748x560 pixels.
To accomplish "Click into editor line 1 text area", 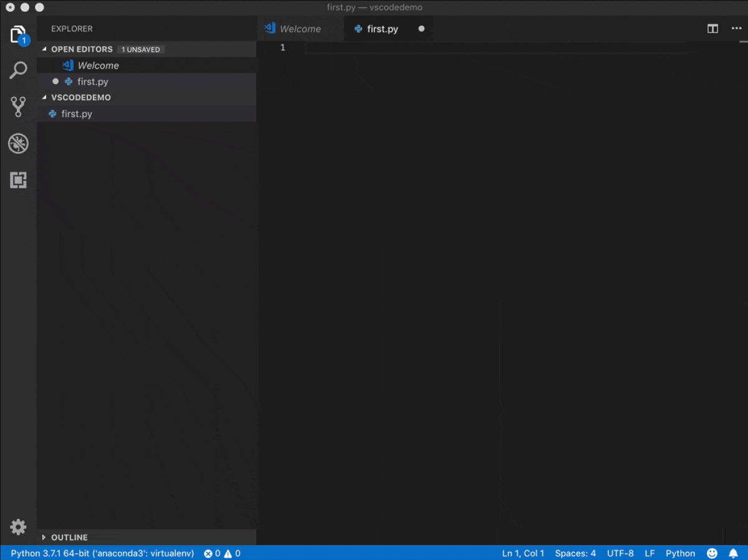I will coord(496,48).
